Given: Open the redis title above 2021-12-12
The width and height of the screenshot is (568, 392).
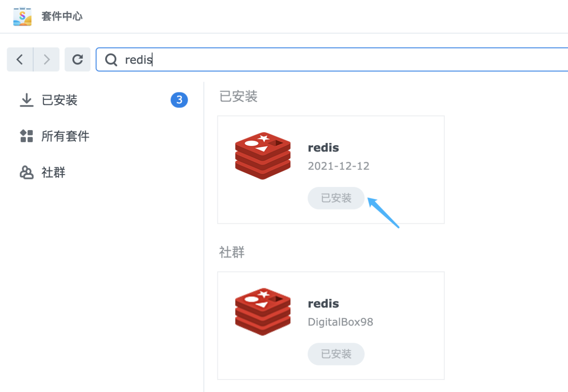Looking at the screenshot, I should coord(323,148).
